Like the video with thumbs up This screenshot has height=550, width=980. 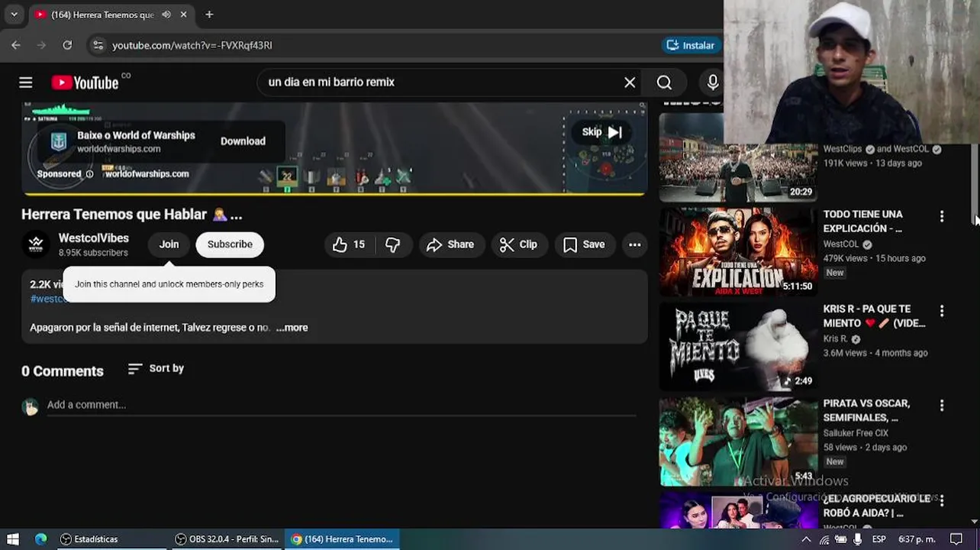click(x=349, y=244)
